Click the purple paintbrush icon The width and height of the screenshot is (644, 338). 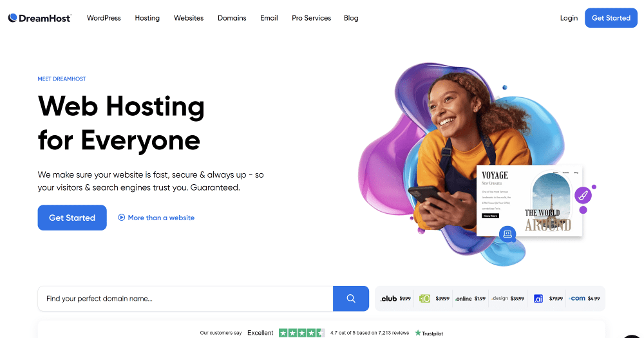[x=583, y=196]
